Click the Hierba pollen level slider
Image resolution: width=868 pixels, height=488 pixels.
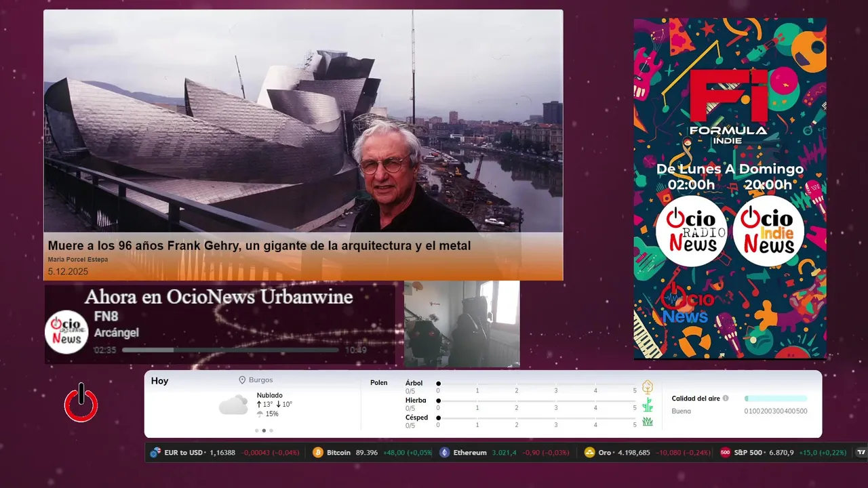click(x=537, y=401)
